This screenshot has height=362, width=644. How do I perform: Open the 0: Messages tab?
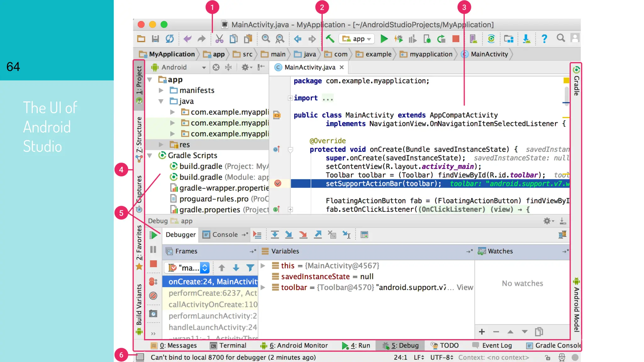click(x=174, y=345)
